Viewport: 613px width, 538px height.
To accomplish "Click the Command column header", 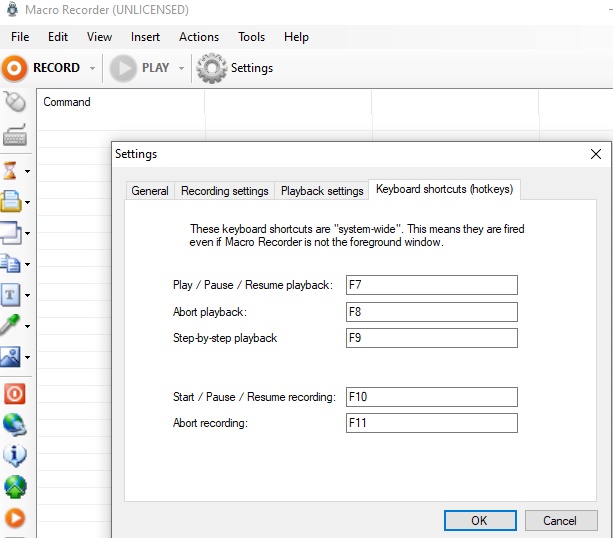I will click(121, 102).
